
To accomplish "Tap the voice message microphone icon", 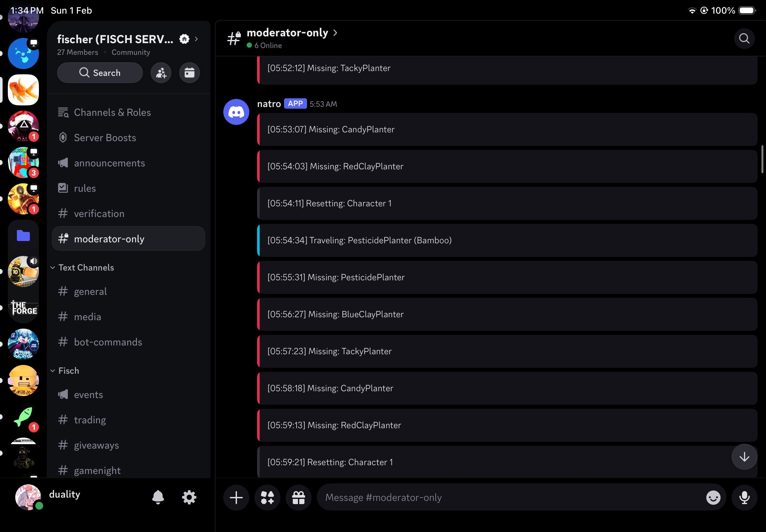I will (x=744, y=497).
